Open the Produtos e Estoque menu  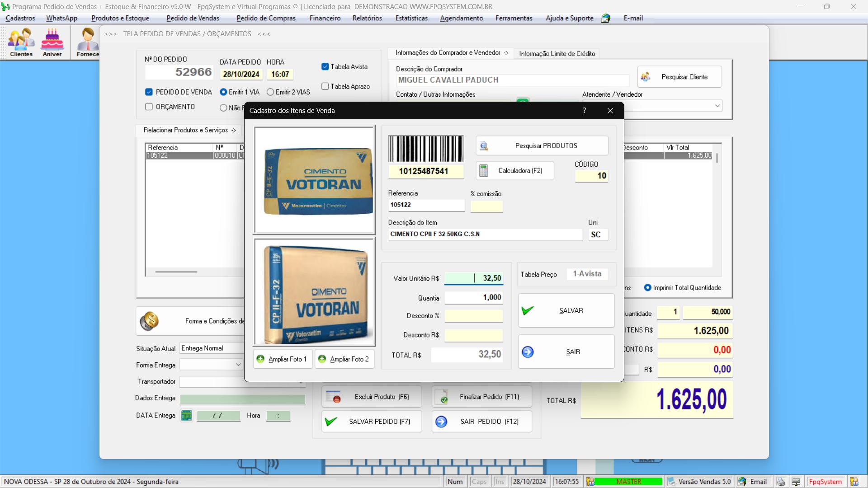tap(120, 18)
